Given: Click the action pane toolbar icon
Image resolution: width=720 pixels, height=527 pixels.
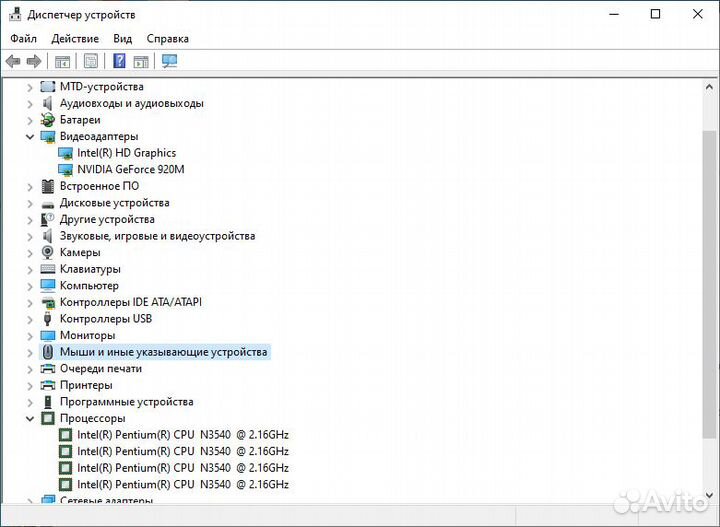Looking at the screenshot, I should [141, 61].
